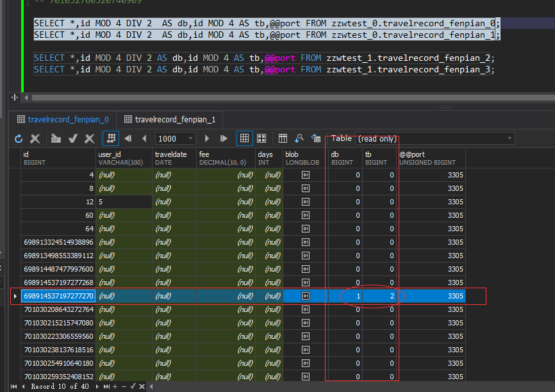Click row indicator arrow of selected row
555x392 pixels.
15,296
